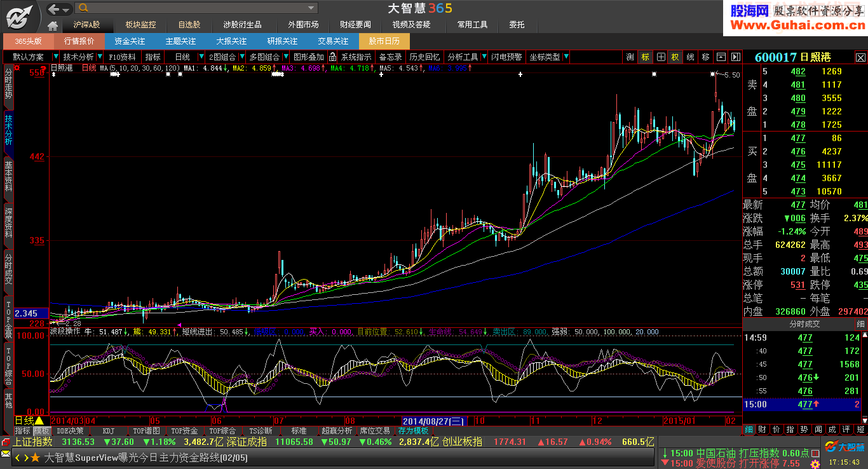Click the next news right chevron
Image resolution: width=868 pixels, height=469 pixels.
pos(25,458)
